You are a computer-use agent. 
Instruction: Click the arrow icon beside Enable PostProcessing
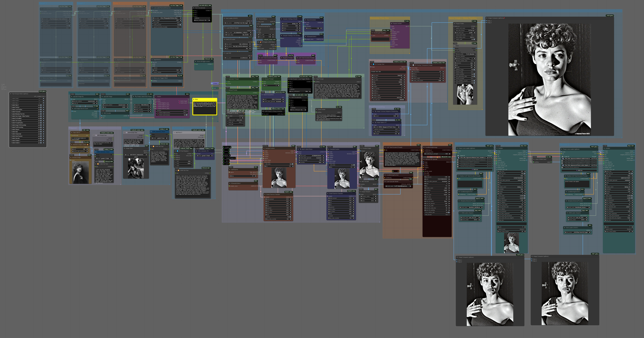point(44,127)
